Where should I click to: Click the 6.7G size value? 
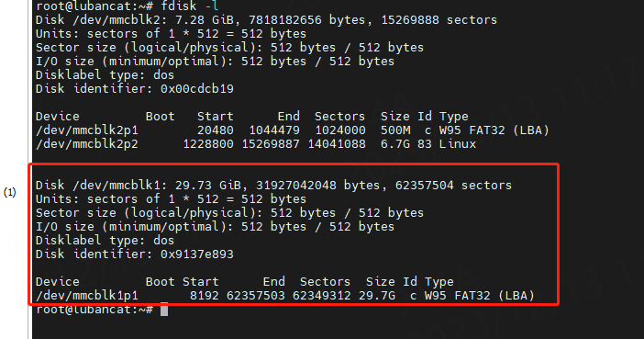[x=395, y=144]
